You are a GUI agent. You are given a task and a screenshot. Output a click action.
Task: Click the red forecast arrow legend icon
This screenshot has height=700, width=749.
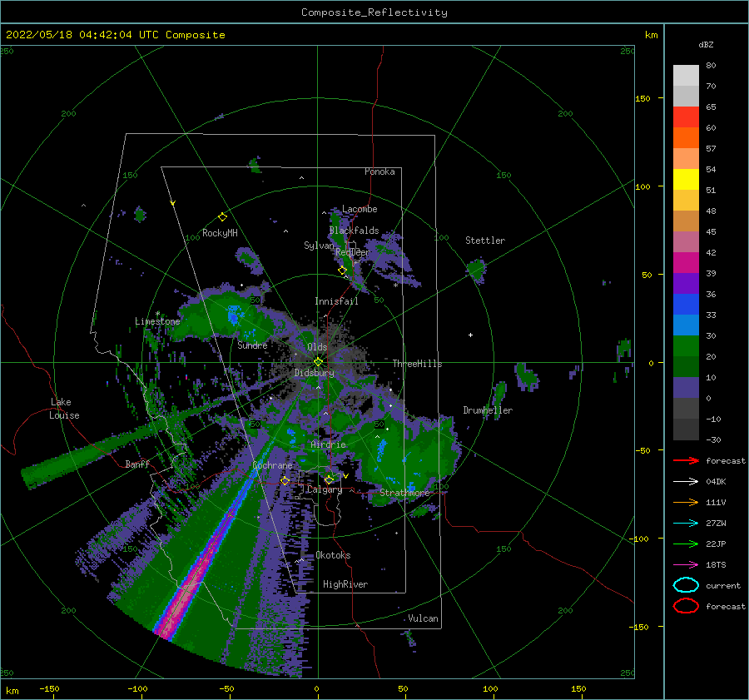tap(686, 460)
